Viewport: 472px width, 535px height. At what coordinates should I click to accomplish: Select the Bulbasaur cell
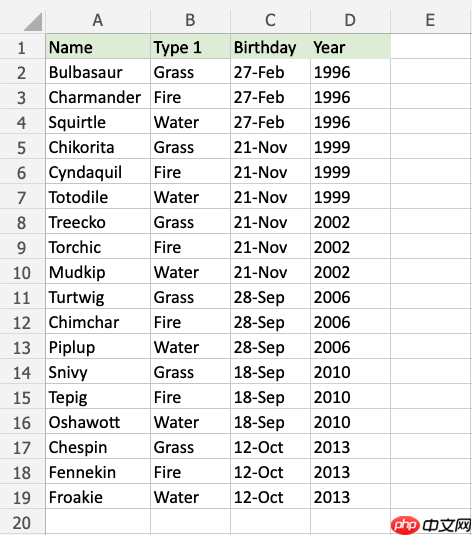[x=98, y=72]
